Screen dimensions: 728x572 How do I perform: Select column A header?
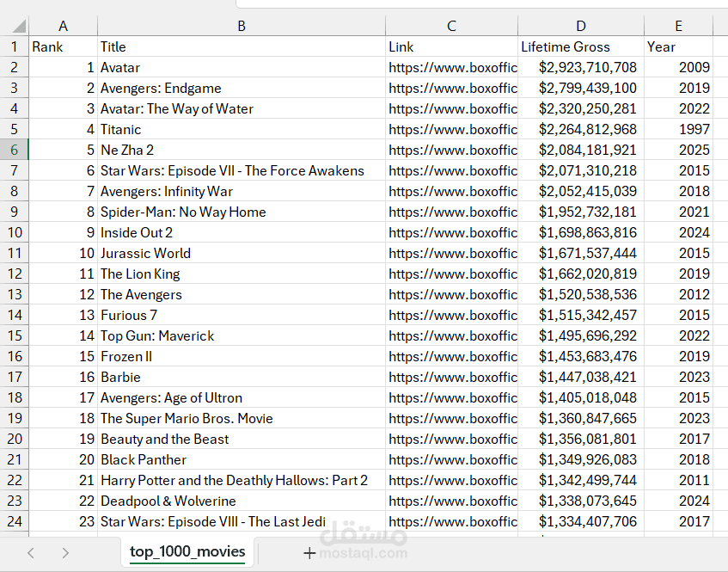[x=63, y=26]
